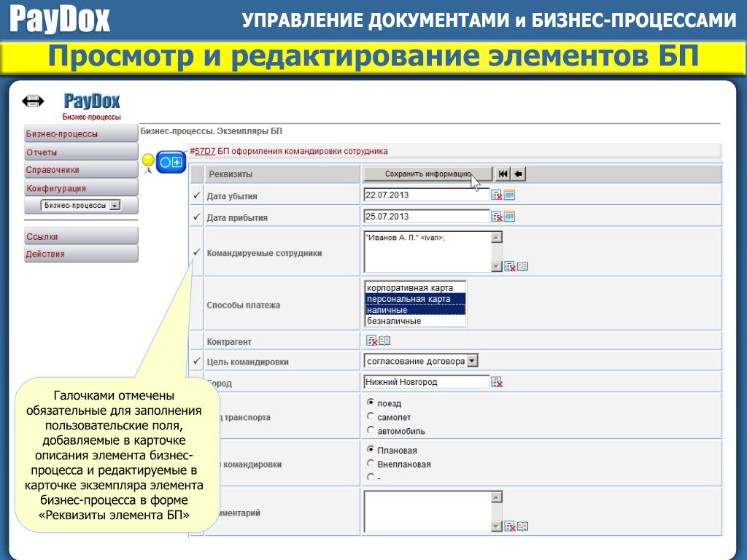Screen dimensions: 747x560
Task: Select the поезд transport radio
Action: pos(371,402)
